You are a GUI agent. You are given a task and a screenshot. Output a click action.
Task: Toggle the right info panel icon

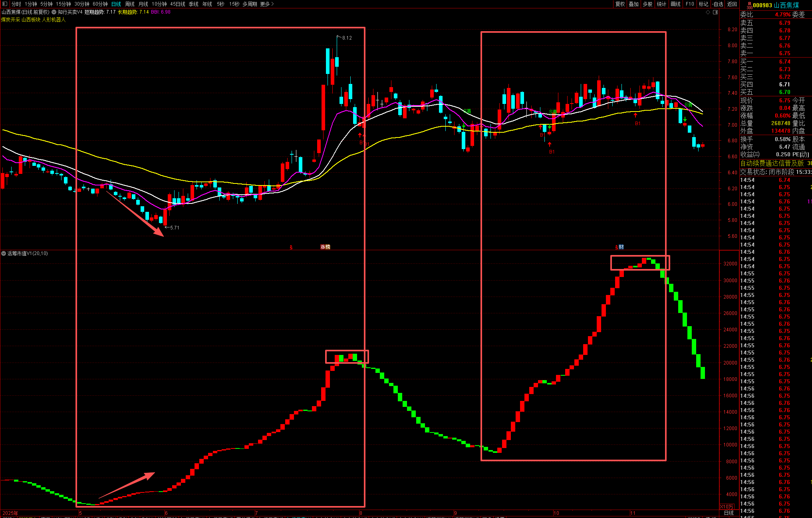715,12
